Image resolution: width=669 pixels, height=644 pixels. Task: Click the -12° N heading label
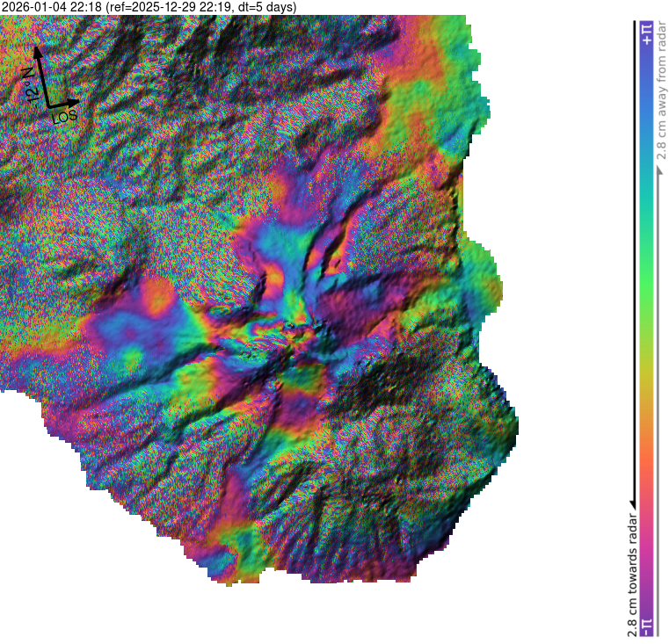[29, 86]
